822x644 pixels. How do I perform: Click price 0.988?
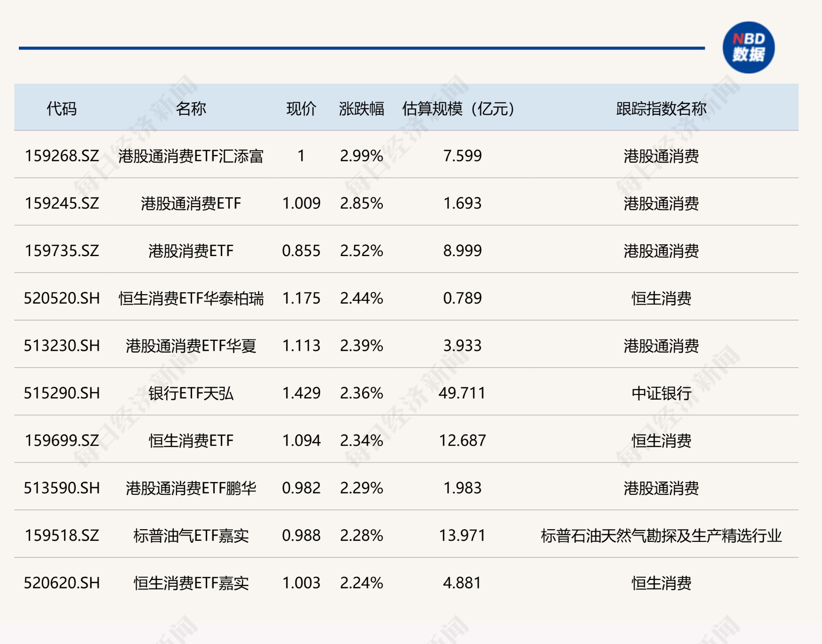pyautogui.click(x=301, y=536)
